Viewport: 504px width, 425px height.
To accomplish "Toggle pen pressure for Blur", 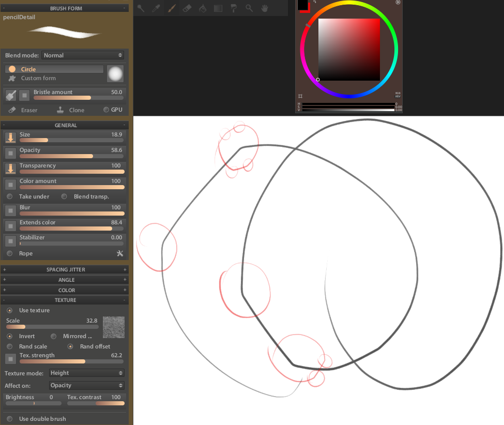I will click(11, 210).
